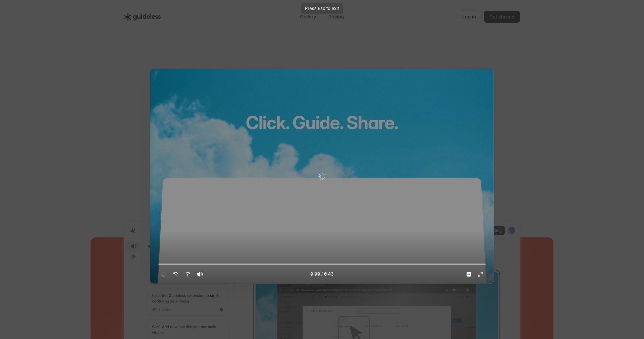Click the asterisk icon in background sidebar

tap(133, 231)
